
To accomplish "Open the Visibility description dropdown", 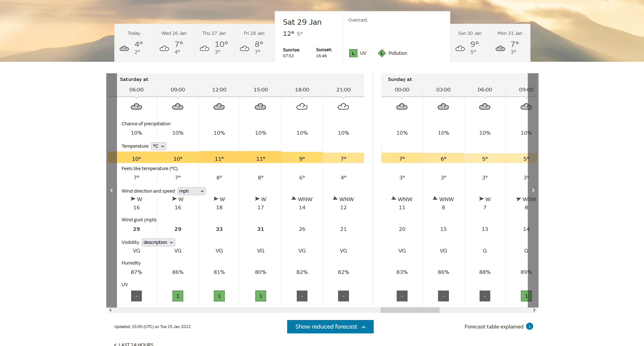I will pyautogui.click(x=158, y=242).
